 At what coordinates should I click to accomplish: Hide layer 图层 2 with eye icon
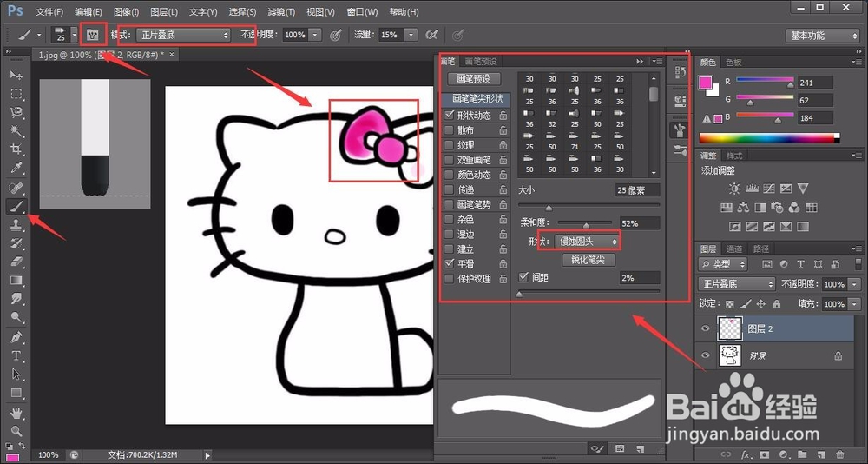pyautogui.click(x=705, y=328)
